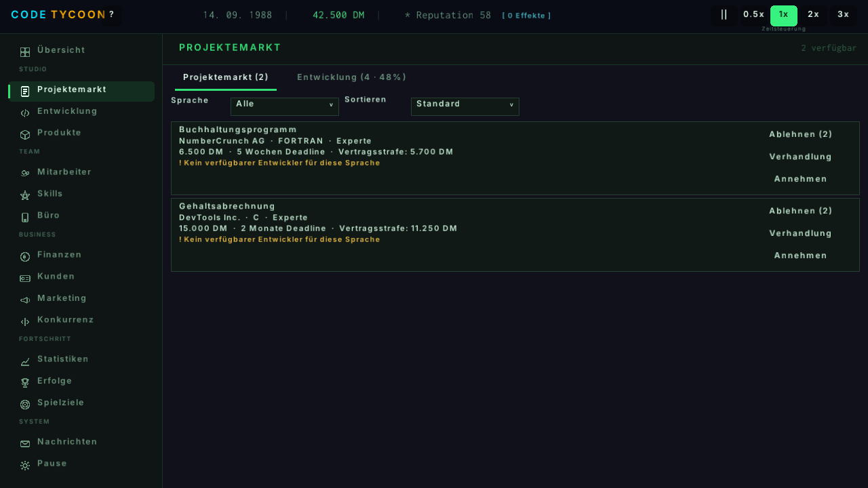
Task: Open Statistiken in the sidebar
Action: pyautogui.click(x=81, y=361)
